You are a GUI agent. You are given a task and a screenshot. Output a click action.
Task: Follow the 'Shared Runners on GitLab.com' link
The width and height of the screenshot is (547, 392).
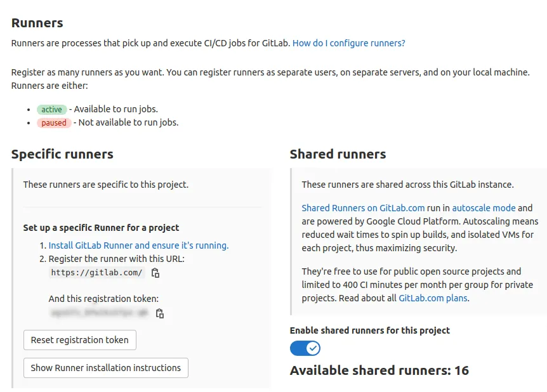pos(363,208)
